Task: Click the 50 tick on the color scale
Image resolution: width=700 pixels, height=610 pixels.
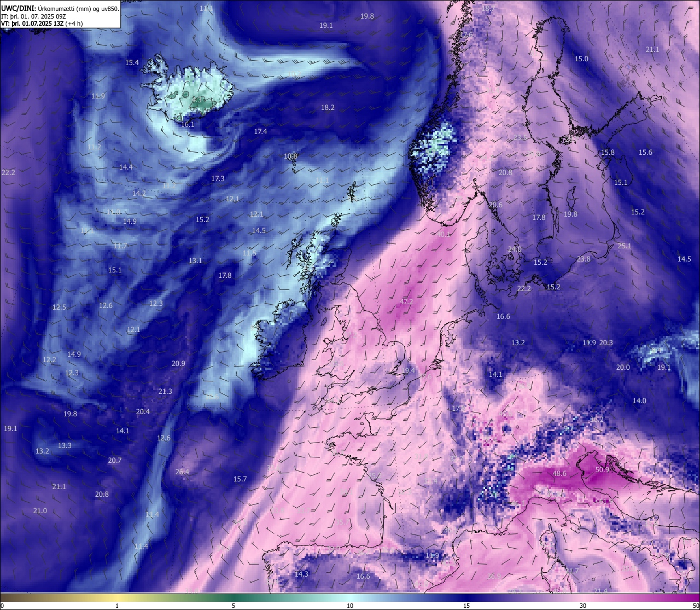Action: pyautogui.click(x=696, y=606)
